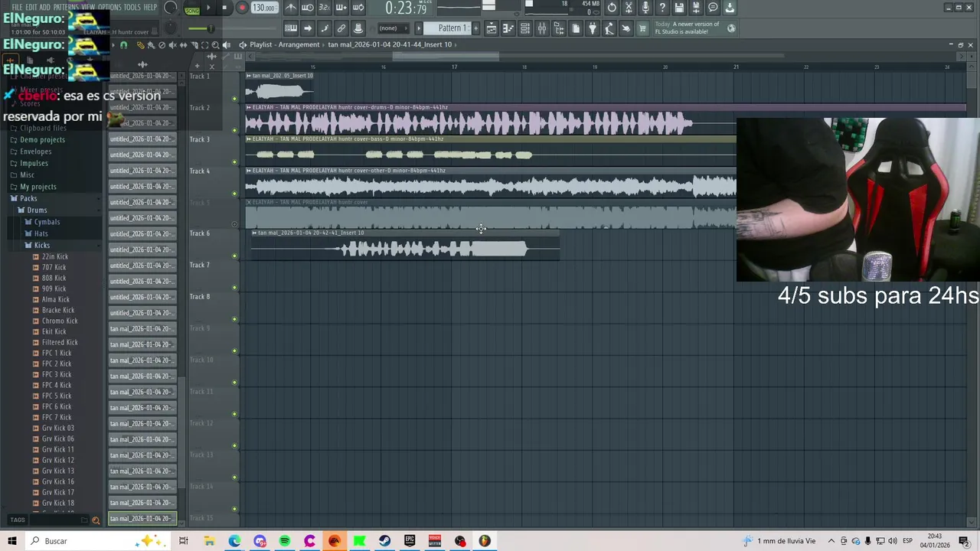Select the playlist mute tool
The image size is (980, 551).
coord(172,45)
